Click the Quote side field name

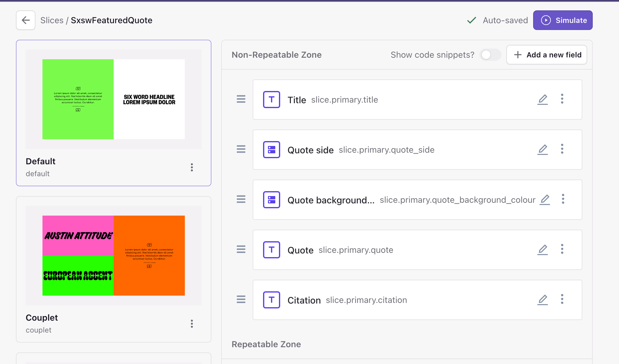click(x=310, y=150)
